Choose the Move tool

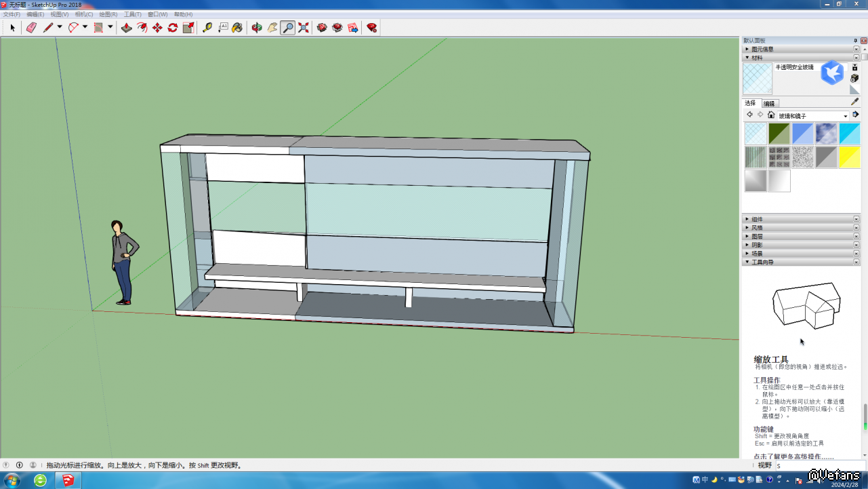tap(157, 28)
